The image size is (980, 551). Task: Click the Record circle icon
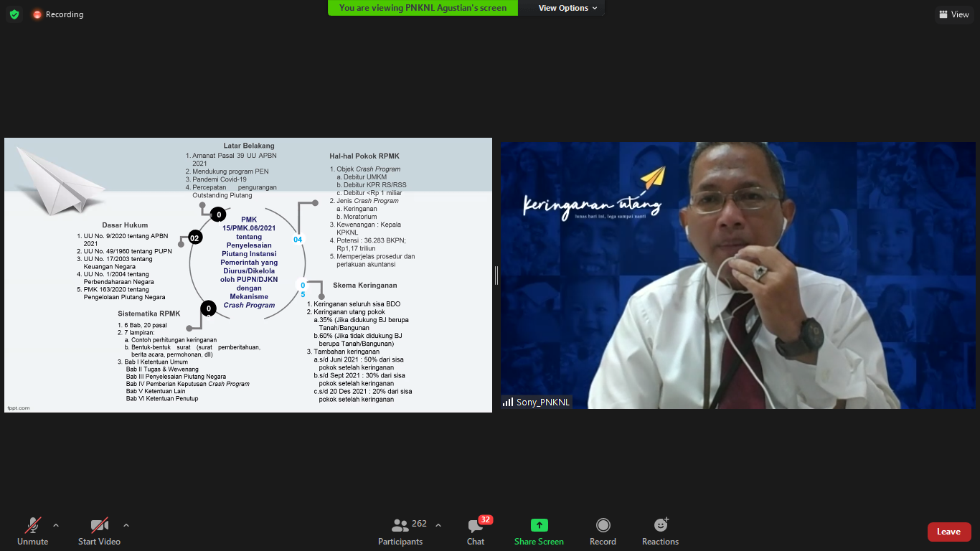pyautogui.click(x=603, y=525)
